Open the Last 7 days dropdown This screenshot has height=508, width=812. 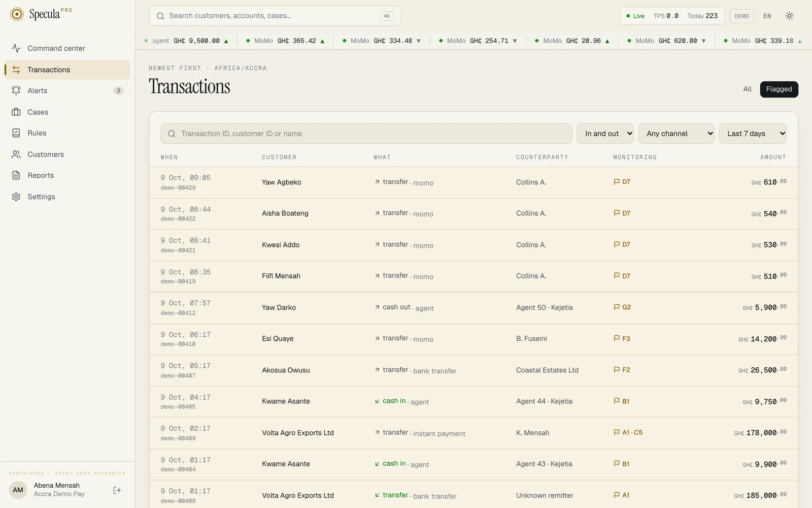[x=753, y=134]
